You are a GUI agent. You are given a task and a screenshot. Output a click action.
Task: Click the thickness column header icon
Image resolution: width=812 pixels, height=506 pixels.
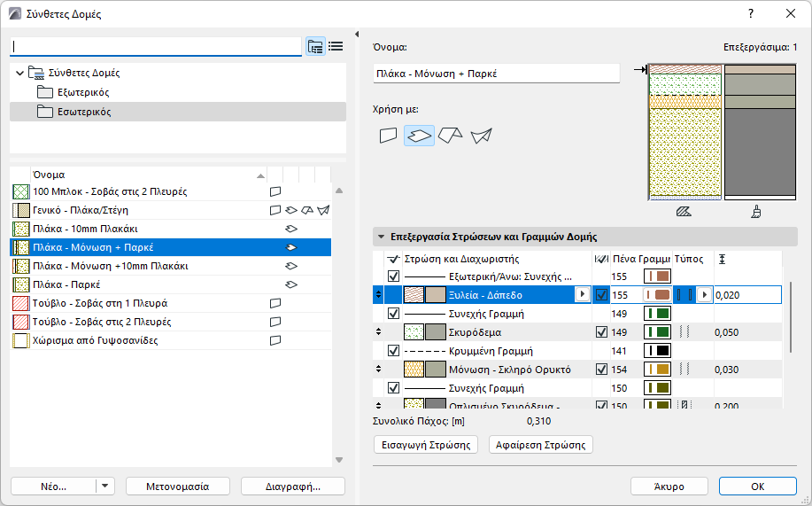(x=722, y=259)
